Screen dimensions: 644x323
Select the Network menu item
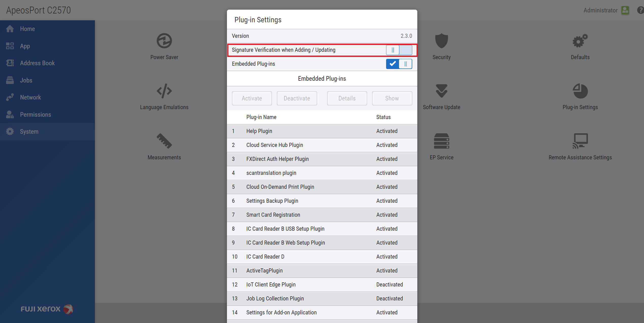(30, 97)
